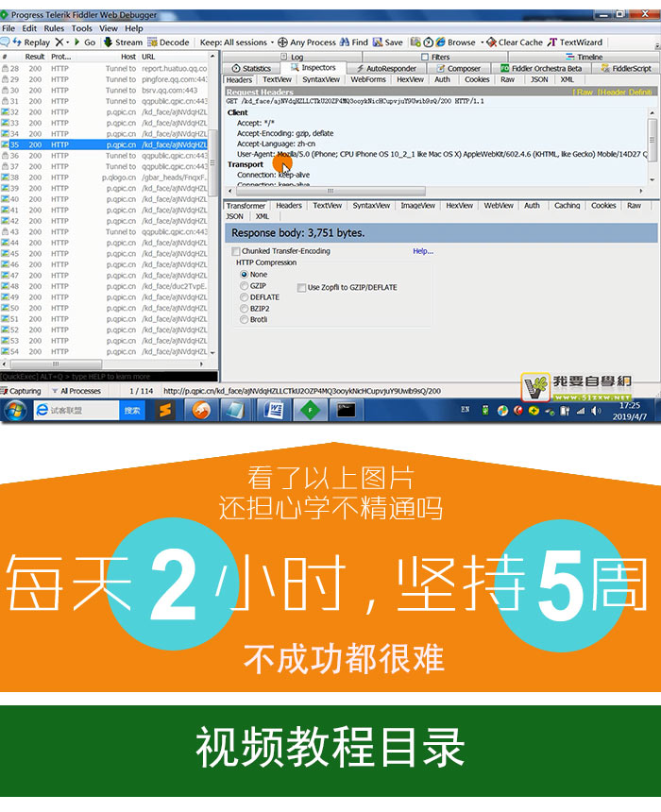Open the Log tab

tap(292, 57)
